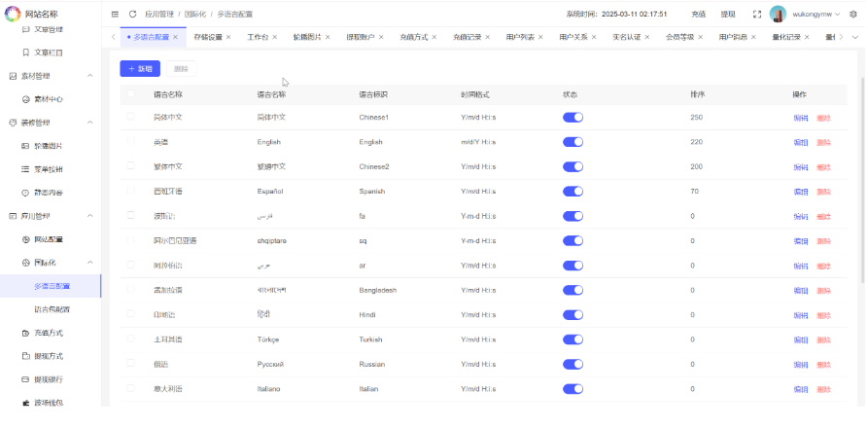Click 编辑 link for the Russian row

[800, 365]
